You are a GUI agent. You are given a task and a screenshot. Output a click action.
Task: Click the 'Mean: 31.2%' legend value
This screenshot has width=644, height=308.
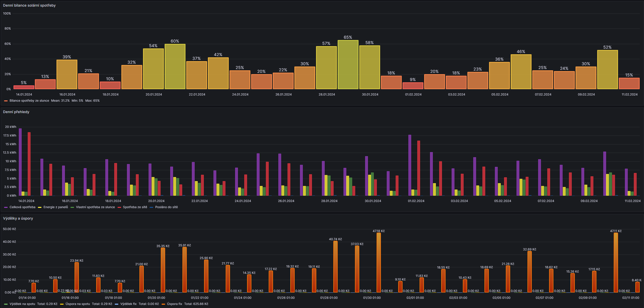point(60,101)
